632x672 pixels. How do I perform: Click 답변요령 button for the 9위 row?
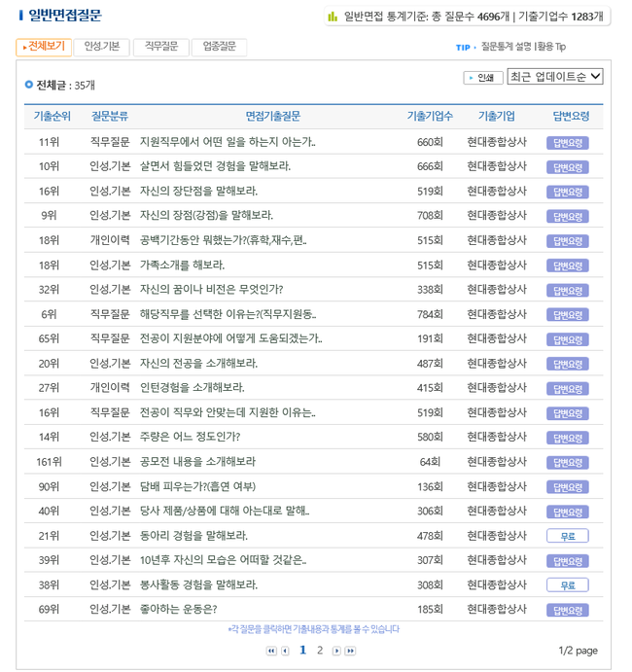(x=567, y=217)
